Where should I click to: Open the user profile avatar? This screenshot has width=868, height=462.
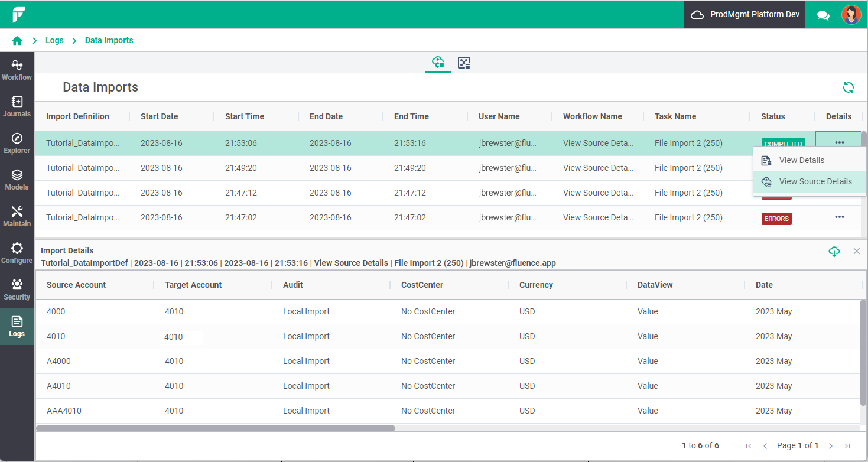(x=851, y=15)
